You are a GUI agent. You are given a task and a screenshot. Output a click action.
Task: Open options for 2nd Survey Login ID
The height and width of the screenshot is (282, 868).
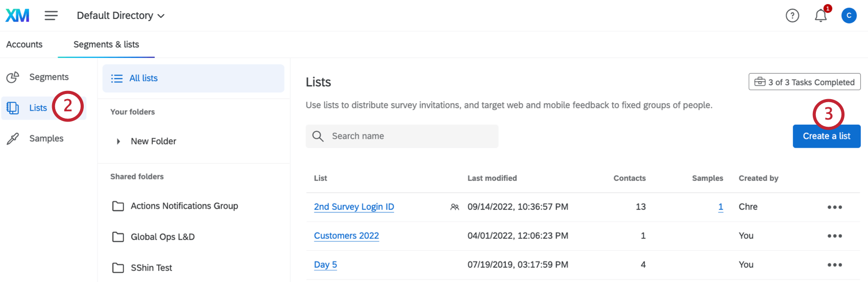coord(834,207)
